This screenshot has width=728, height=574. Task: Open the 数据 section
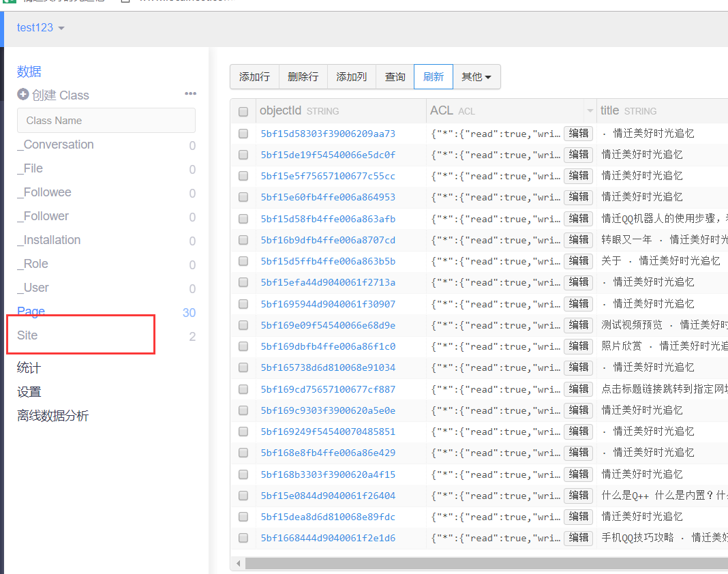(29, 72)
